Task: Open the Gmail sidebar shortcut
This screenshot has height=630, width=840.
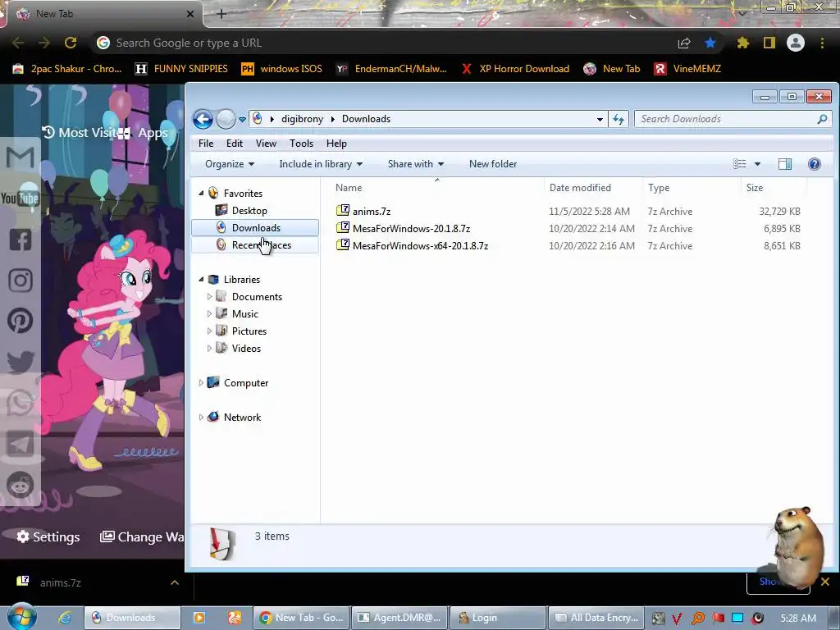Action: [x=21, y=157]
